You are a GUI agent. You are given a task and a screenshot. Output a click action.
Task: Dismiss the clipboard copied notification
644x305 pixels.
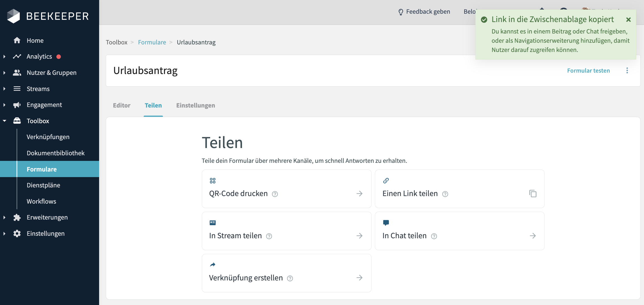click(x=628, y=20)
